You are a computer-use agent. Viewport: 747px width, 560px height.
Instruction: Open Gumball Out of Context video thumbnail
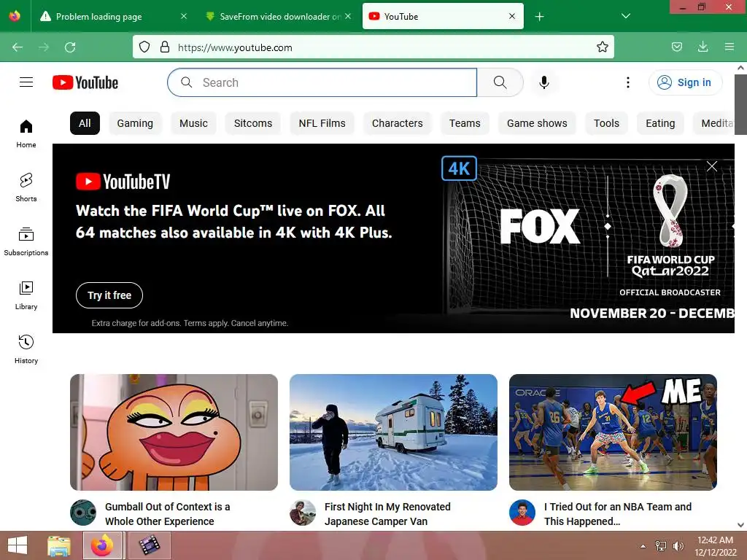[174, 432]
